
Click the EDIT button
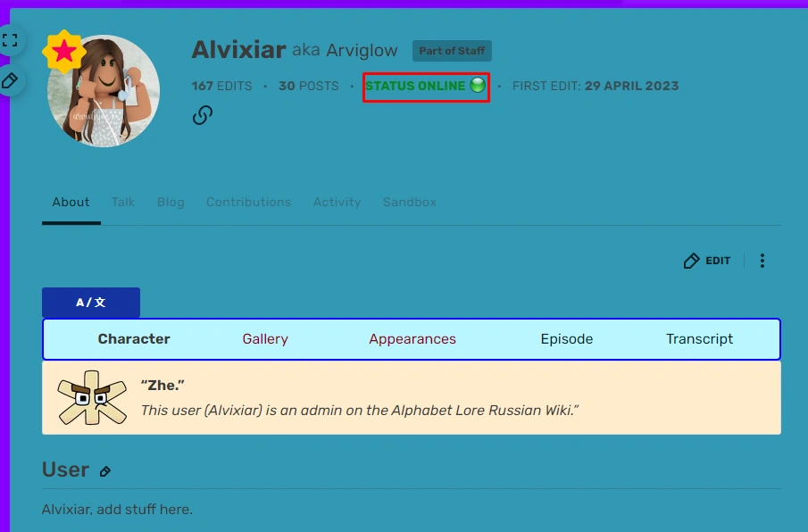pos(707,261)
